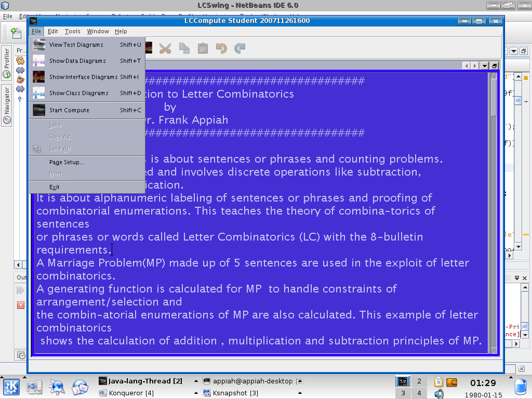Viewport: 532px width, 399px height.
Task: Start Compute from the File menu
Action: 87,110
